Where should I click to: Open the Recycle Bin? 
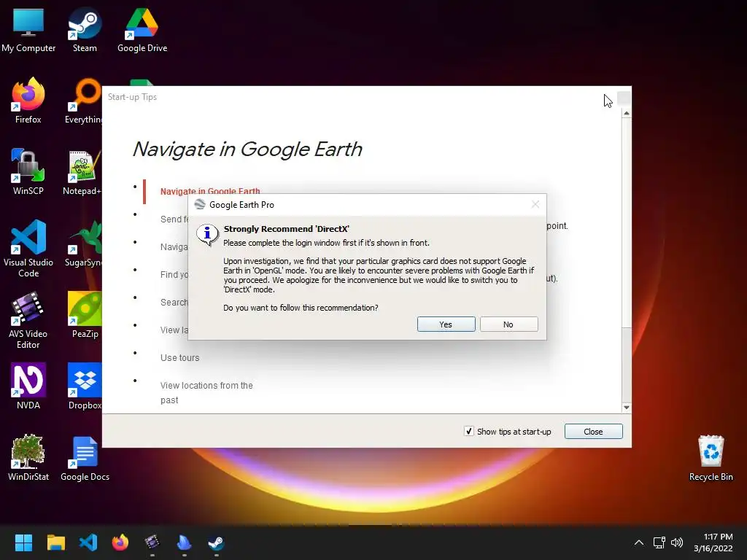[711, 458]
